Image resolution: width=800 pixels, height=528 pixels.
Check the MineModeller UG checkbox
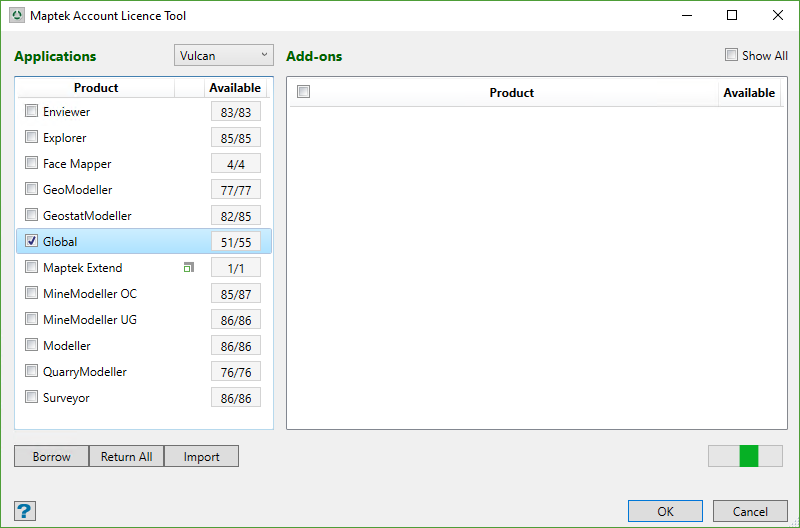coord(32,319)
